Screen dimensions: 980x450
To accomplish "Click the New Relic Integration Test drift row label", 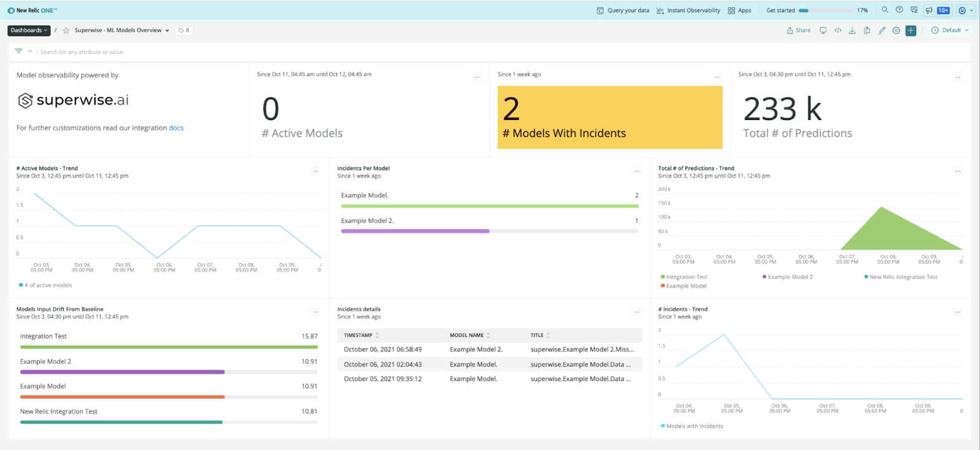I will coord(59,411).
